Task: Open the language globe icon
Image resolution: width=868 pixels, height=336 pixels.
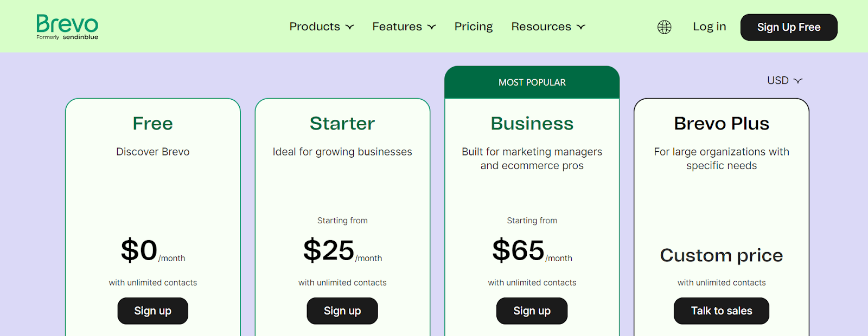Action: [x=664, y=27]
